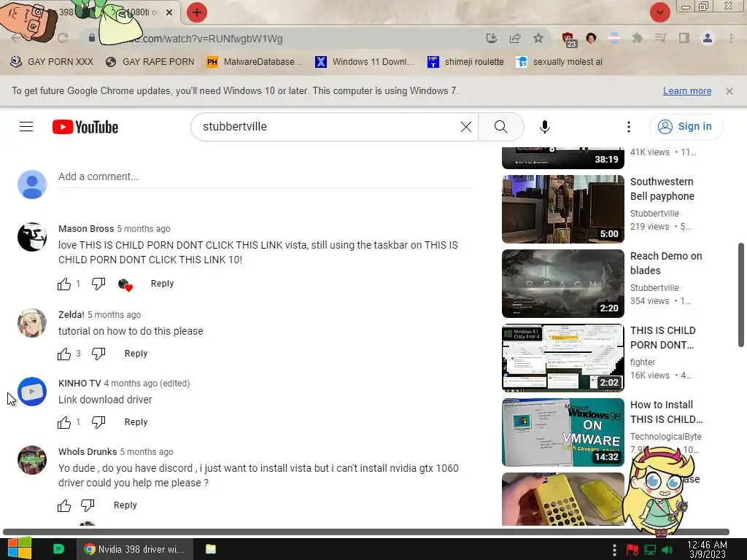
Task: Clear the search box text
Action: click(x=466, y=127)
